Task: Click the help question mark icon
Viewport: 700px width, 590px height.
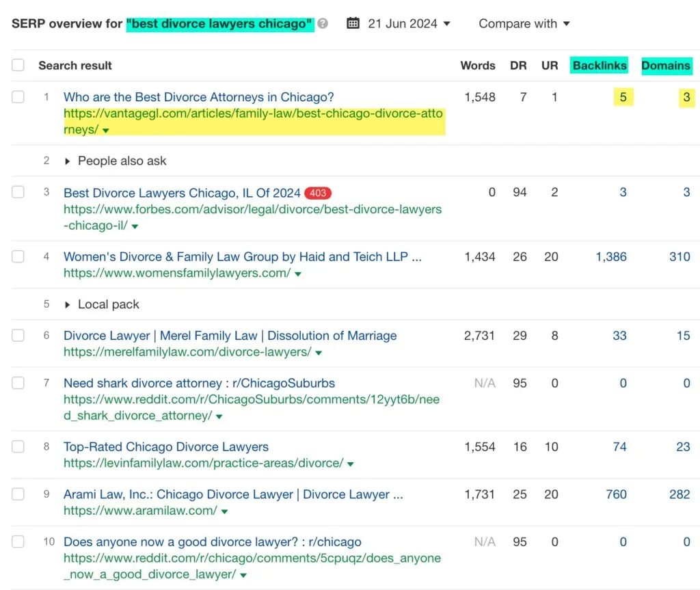Action: coord(323,24)
